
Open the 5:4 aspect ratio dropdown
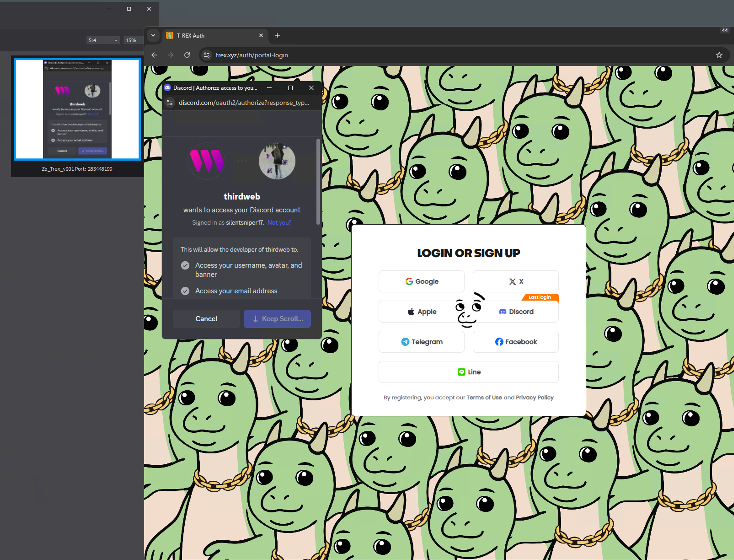click(x=103, y=40)
